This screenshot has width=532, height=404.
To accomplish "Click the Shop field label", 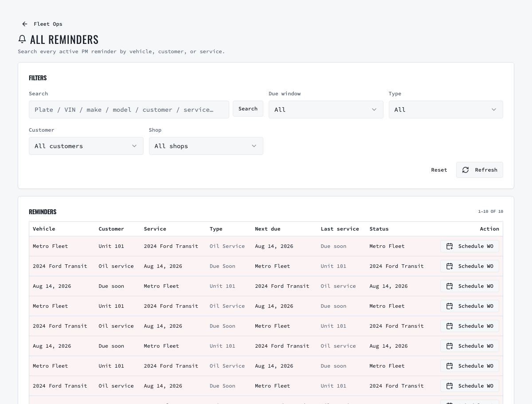I will pos(155,130).
